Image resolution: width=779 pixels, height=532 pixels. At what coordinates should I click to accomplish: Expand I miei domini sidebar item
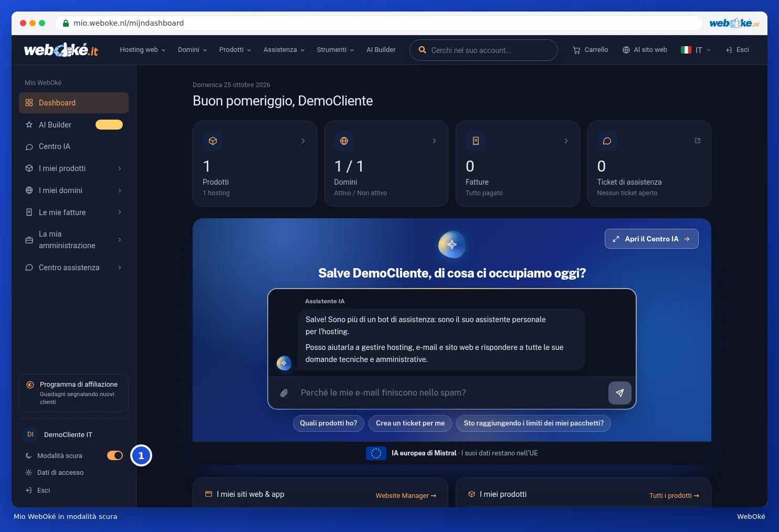click(73, 190)
